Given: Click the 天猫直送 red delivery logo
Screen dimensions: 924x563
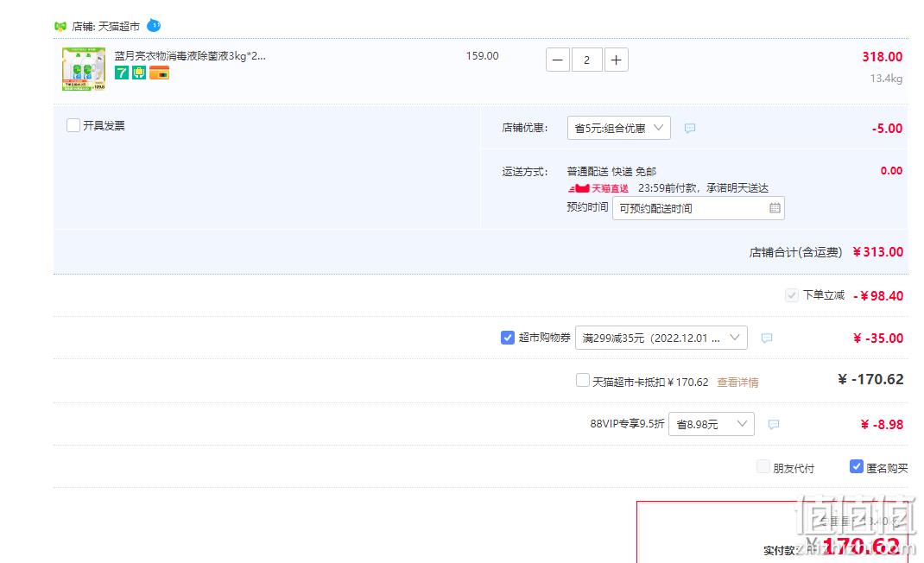Looking at the screenshot, I should pyautogui.click(x=598, y=188).
